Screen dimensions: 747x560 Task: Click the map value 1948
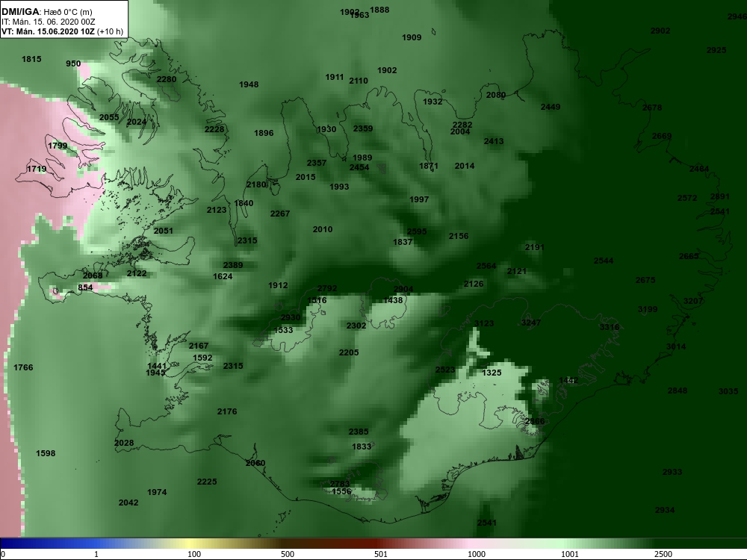(249, 84)
